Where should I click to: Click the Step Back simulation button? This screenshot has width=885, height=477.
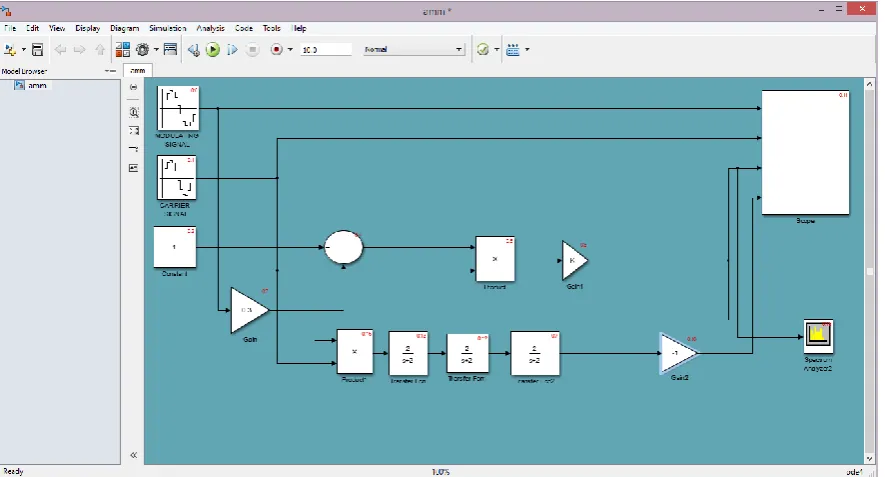pyautogui.click(x=193, y=50)
